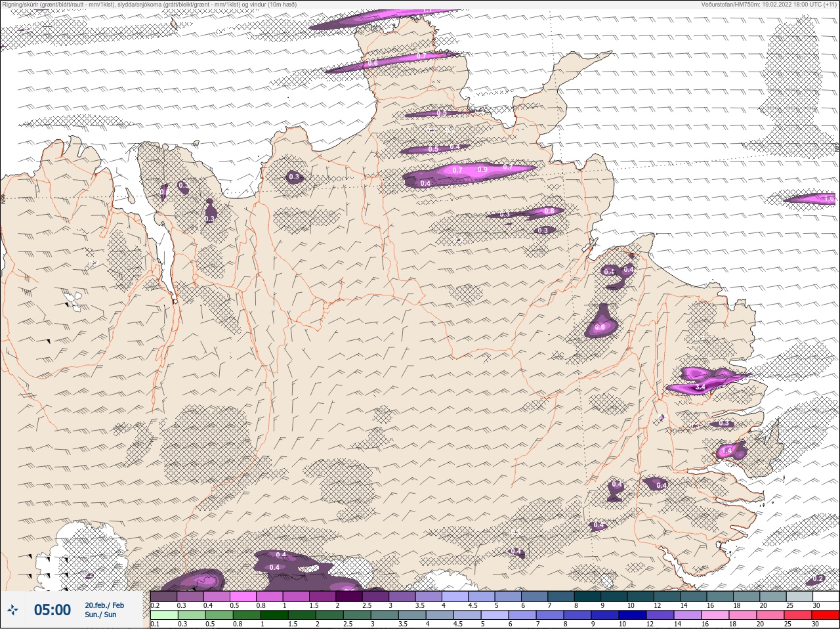Click the 05:00 forecast time display
The height and width of the screenshot is (629, 840).
pos(52,610)
